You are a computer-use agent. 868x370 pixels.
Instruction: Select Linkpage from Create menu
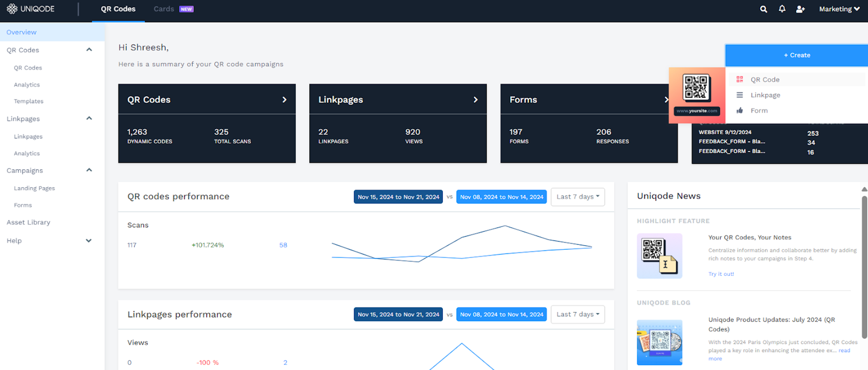pos(765,95)
